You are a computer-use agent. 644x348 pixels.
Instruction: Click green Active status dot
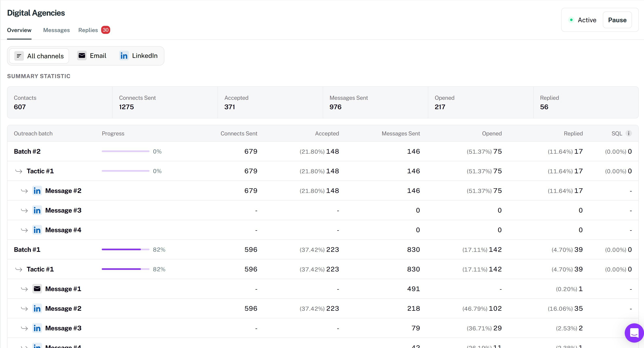point(571,20)
